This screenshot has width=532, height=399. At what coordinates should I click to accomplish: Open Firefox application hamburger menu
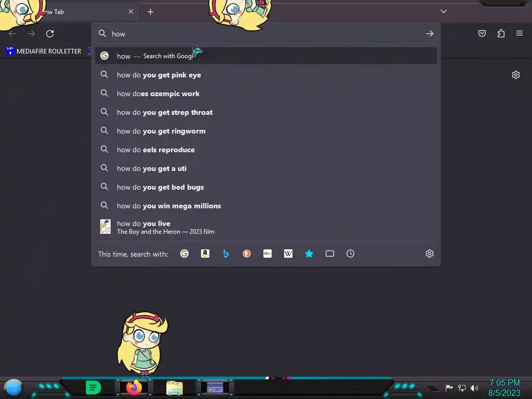(x=520, y=33)
